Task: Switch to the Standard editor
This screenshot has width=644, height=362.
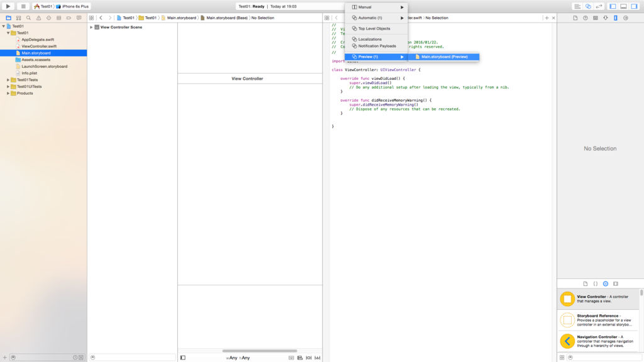Action: [577, 6]
